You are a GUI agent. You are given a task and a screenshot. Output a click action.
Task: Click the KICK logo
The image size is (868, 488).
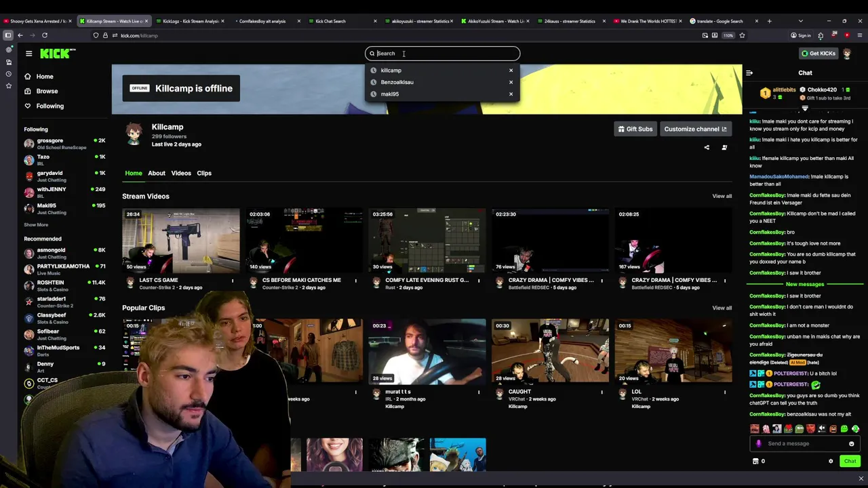pos(58,54)
